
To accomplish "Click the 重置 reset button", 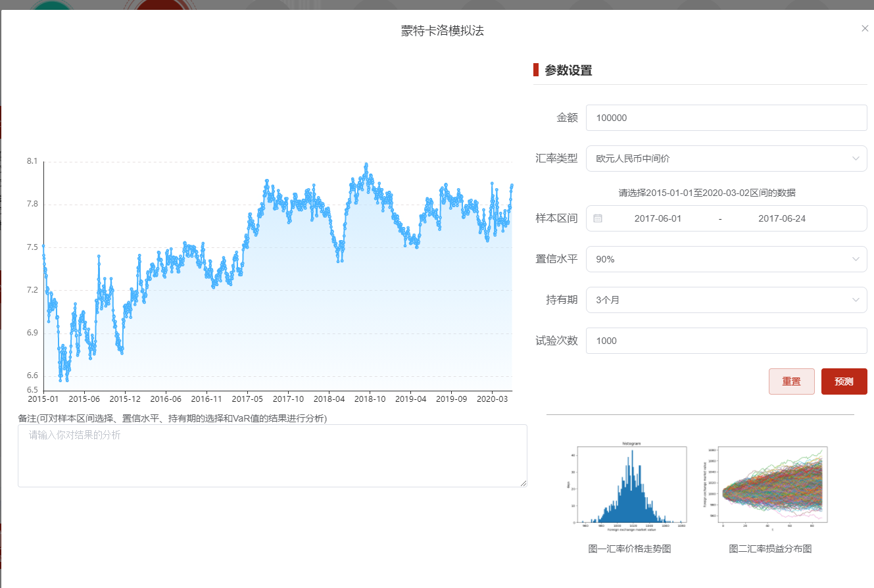I will 791,381.
